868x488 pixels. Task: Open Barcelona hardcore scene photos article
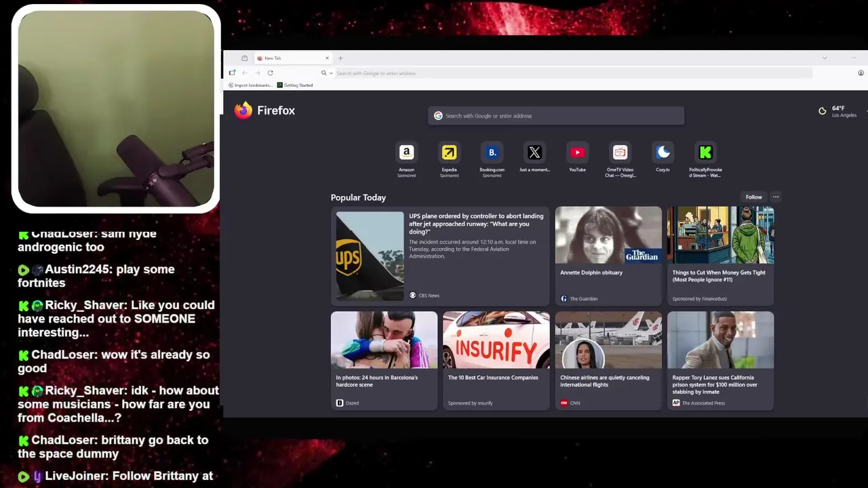point(384,361)
